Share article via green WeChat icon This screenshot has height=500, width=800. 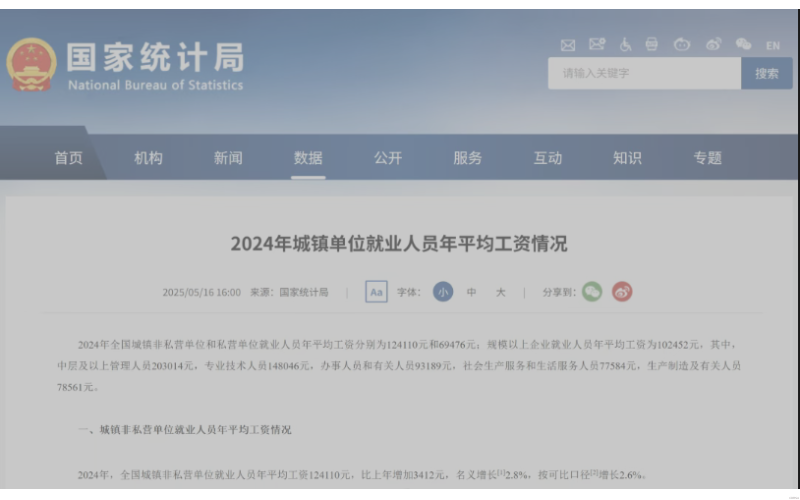pos(592,292)
